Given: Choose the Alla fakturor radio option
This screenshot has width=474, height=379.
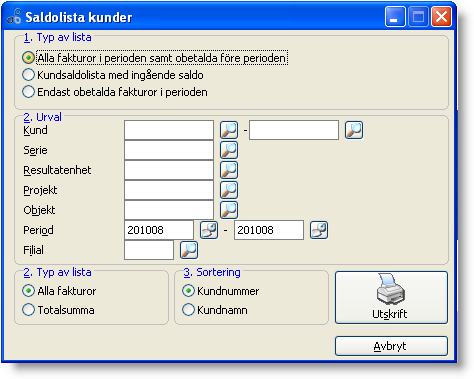Looking at the screenshot, I should 59,291.
